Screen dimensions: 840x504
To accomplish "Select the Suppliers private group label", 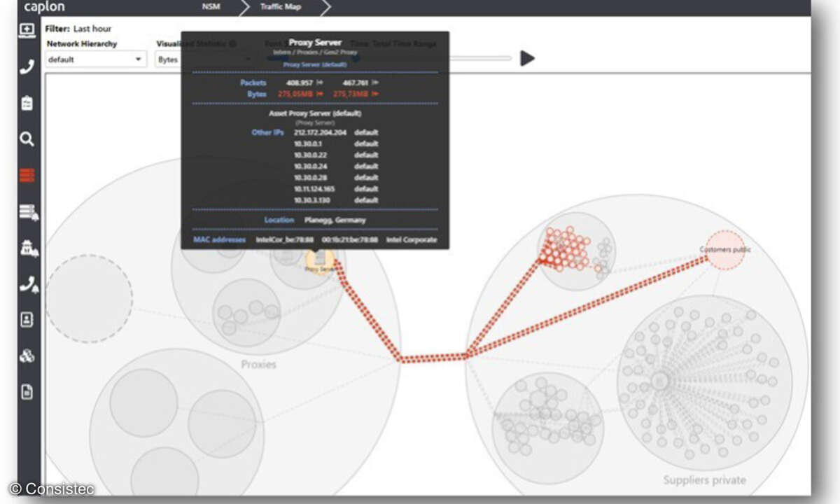I will point(704,480).
